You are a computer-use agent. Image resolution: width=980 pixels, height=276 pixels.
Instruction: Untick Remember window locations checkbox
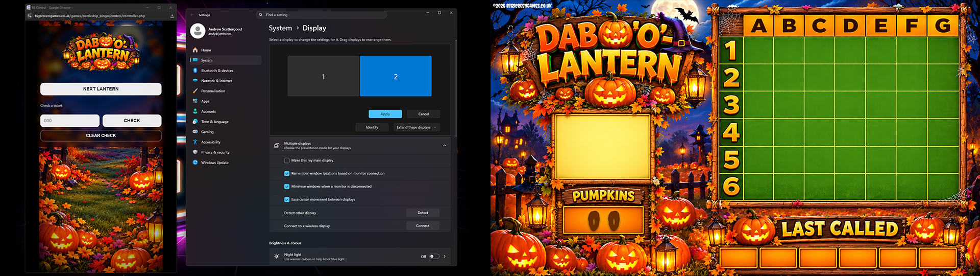[287, 173]
